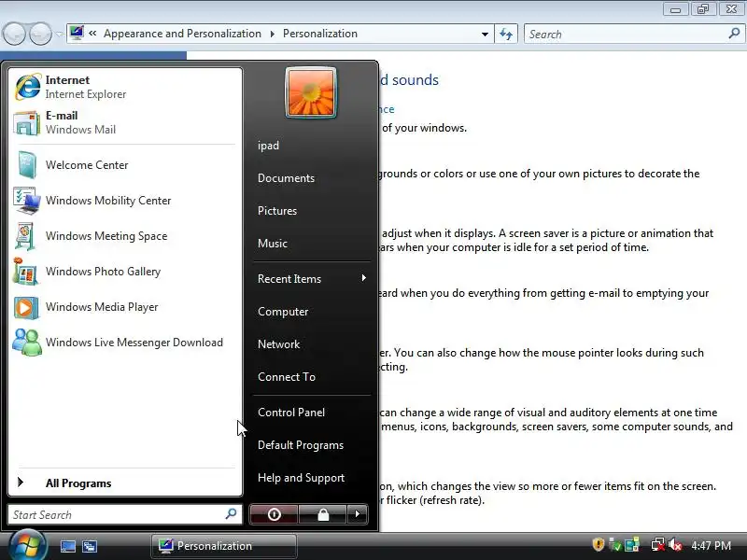Image resolution: width=747 pixels, height=560 pixels.
Task: Click the Explorer Search box
Action: tap(635, 34)
